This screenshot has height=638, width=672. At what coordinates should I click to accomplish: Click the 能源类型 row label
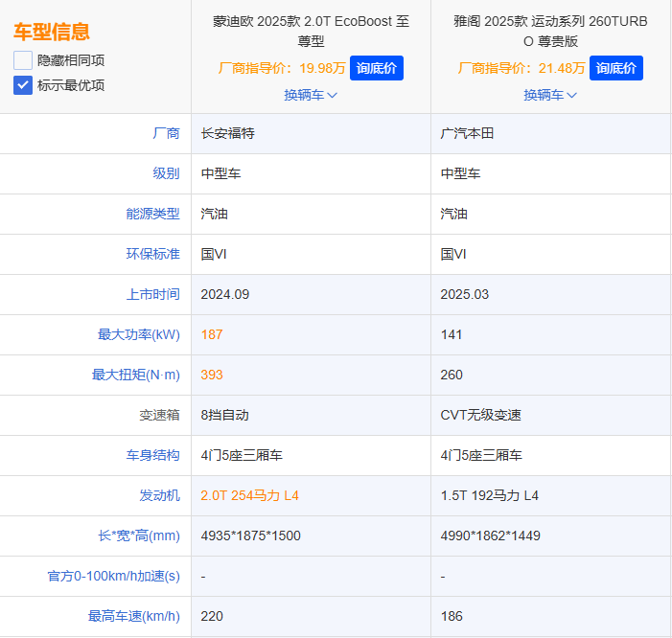(x=153, y=214)
